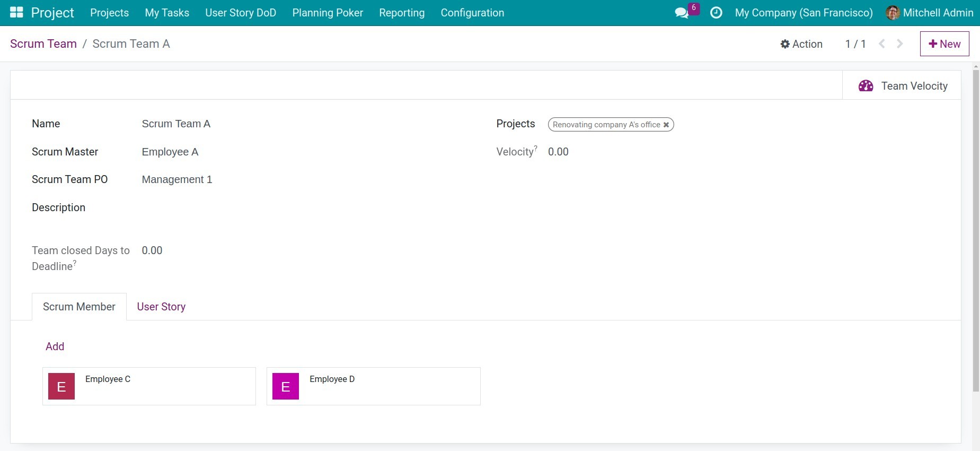Viewport: 980px width, 451px height.
Task: Click the Team Velocity dashboard icon
Action: [x=866, y=86]
